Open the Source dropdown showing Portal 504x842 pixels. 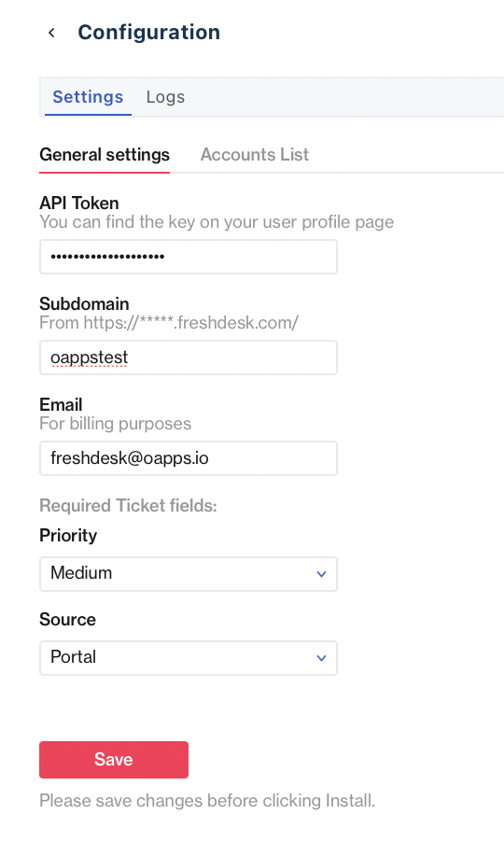(189, 658)
